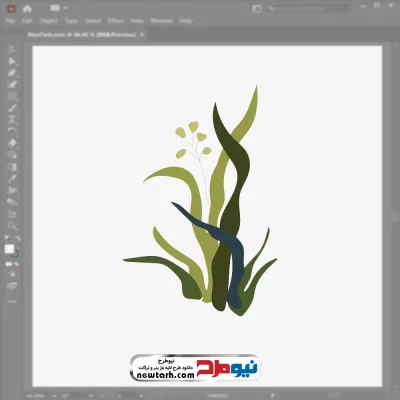Select the Selection tool arrow
Image resolution: width=400 pixels, height=400 pixels.
coord(12,49)
